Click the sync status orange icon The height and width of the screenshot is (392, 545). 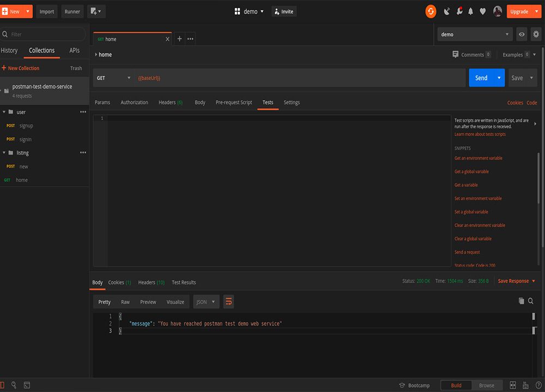[431, 11]
